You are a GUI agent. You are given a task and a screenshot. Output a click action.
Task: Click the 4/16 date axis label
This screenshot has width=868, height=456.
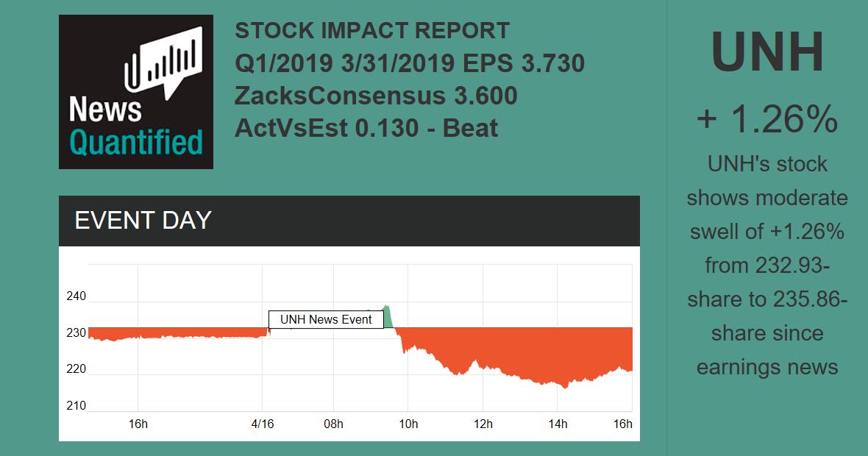point(263,424)
